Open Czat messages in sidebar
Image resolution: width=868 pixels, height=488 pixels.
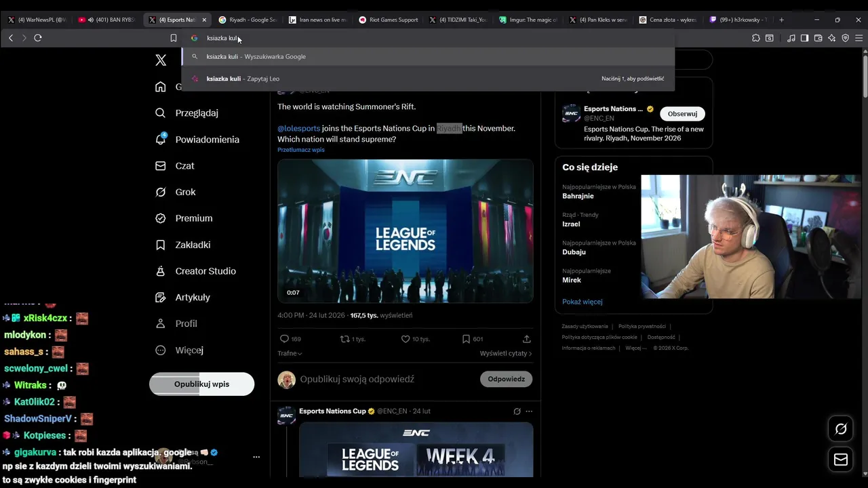[175, 166]
